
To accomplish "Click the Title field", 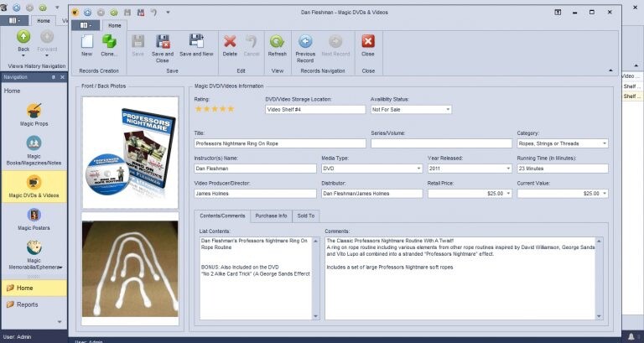I will 280,143.
